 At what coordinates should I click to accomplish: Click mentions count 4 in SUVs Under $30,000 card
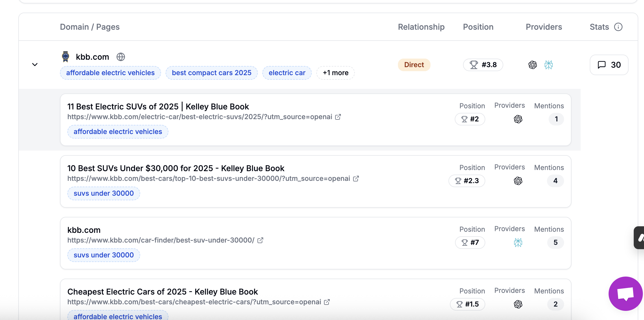555,181
